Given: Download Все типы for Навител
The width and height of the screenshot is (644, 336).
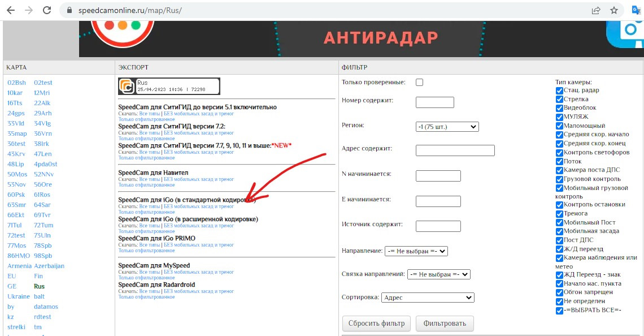Looking at the screenshot, I should pyautogui.click(x=150, y=179).
